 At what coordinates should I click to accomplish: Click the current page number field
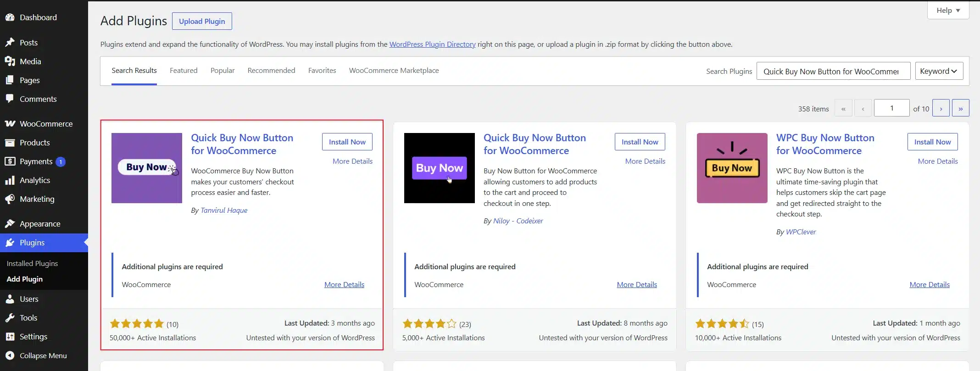[892, 108]
